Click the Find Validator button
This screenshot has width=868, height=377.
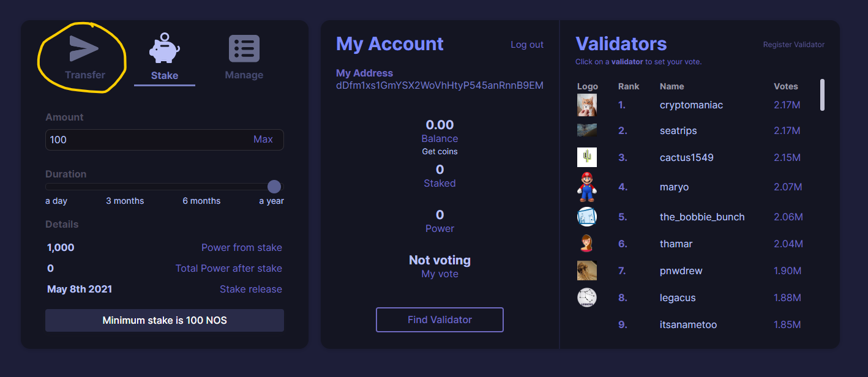pyautogui.click(x=440, y=319)
